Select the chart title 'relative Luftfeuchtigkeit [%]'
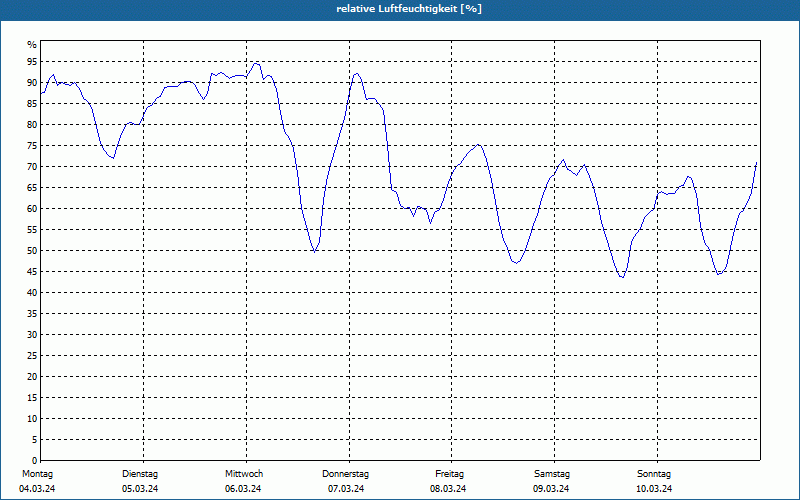 [409, 9]
